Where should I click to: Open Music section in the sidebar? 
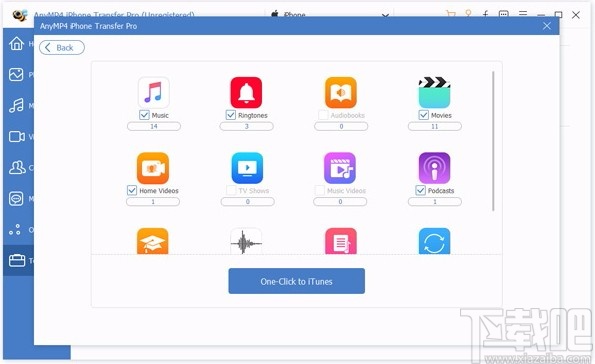pos(16,106)
